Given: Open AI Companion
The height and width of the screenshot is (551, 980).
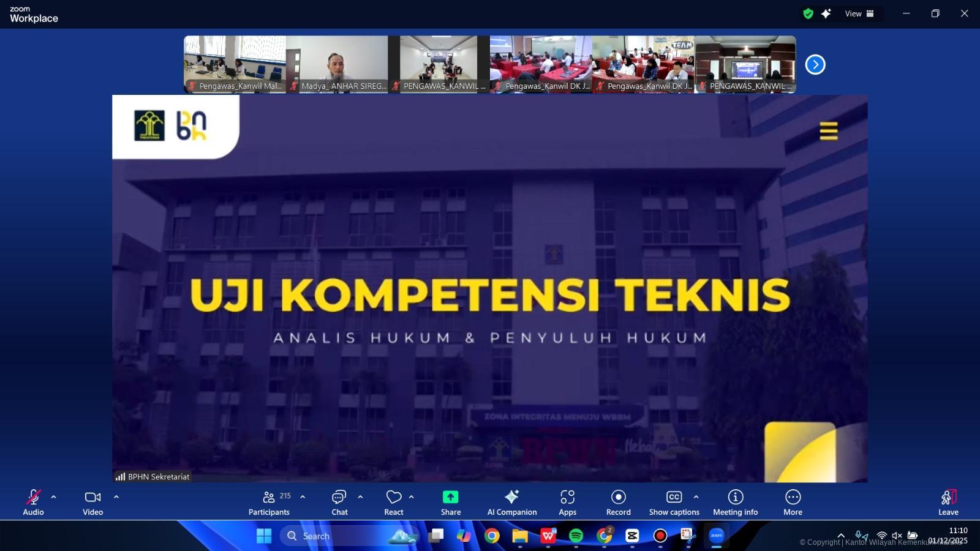Looking at the screenshot, I should point(511,502).
